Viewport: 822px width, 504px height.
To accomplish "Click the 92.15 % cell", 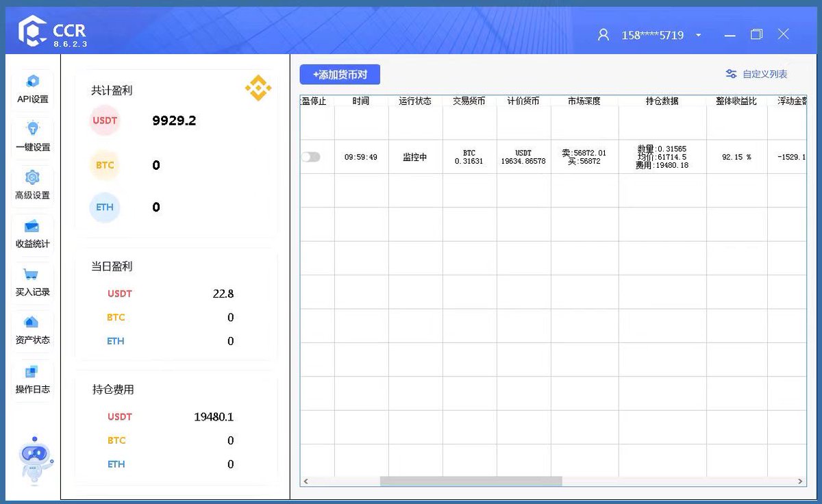I will click(736, 157).
